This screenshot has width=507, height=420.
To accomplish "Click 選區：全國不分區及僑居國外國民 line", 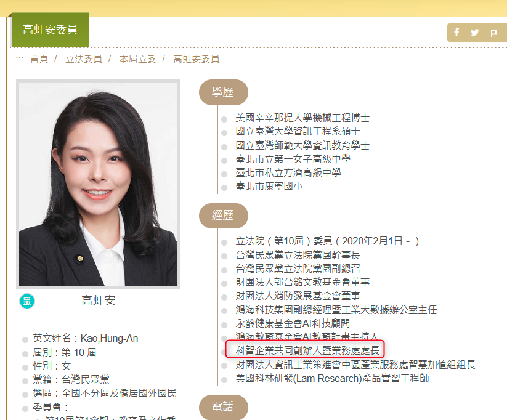I will coord(105,393).
